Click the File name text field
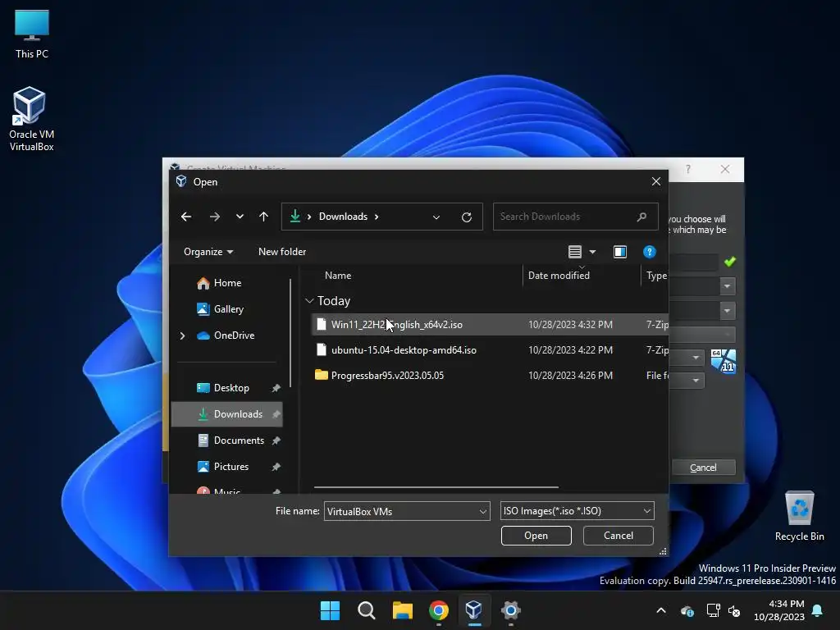840x630 pixels. pyautogui.click(x=400, y=512)
